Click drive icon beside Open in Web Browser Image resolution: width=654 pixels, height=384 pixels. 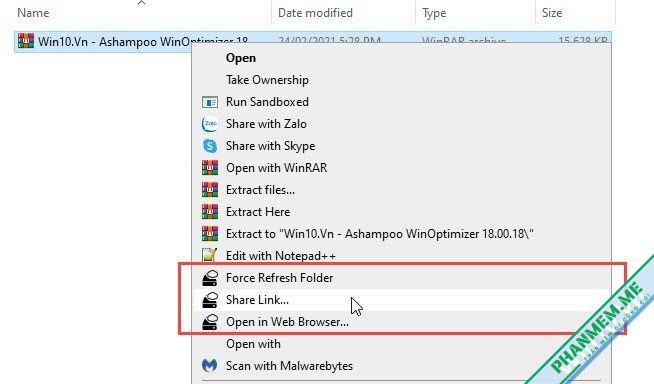pyautogui.click(x=210, y=322)
